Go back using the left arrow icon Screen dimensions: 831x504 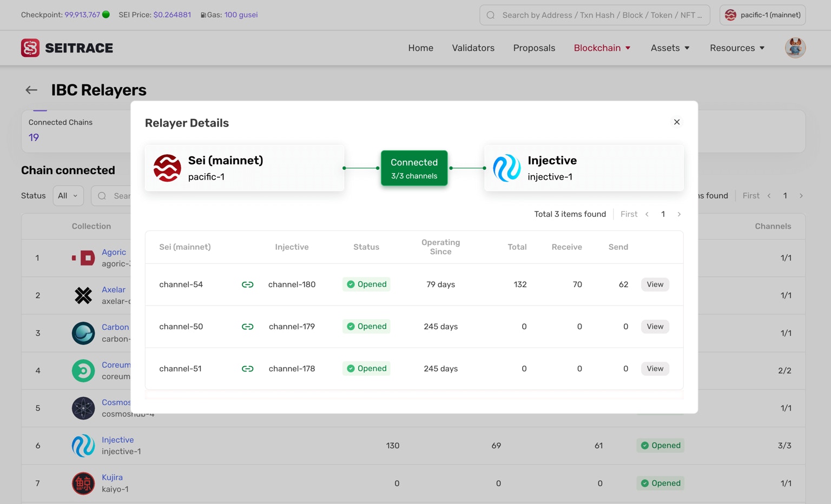coord(31,90)
